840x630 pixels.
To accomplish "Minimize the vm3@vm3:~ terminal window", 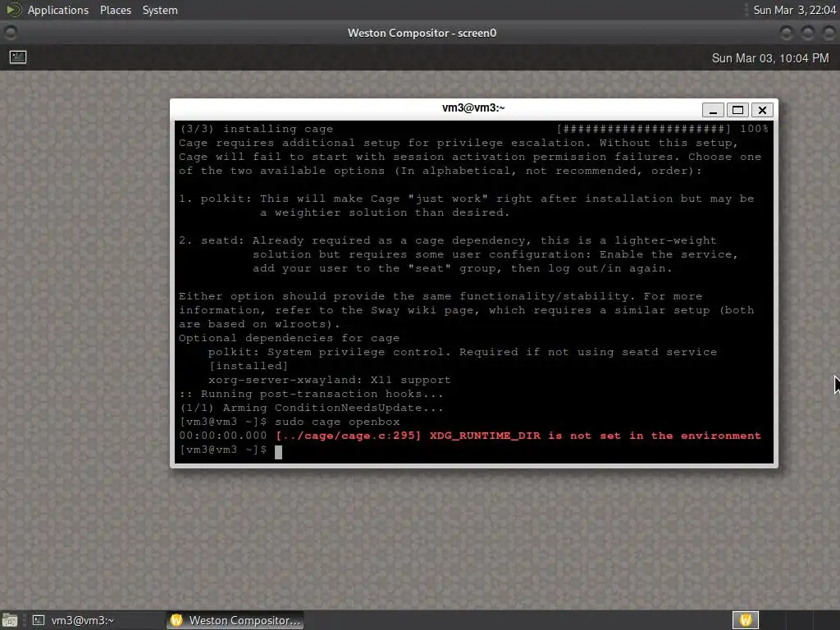I will point(713,111).
